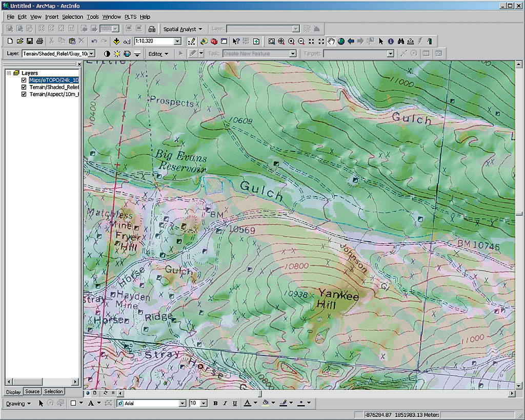Toggle the Terrain/Shaded_Relief layer visibility
Viewport: 525px width, 420px height.
[24, 88]
